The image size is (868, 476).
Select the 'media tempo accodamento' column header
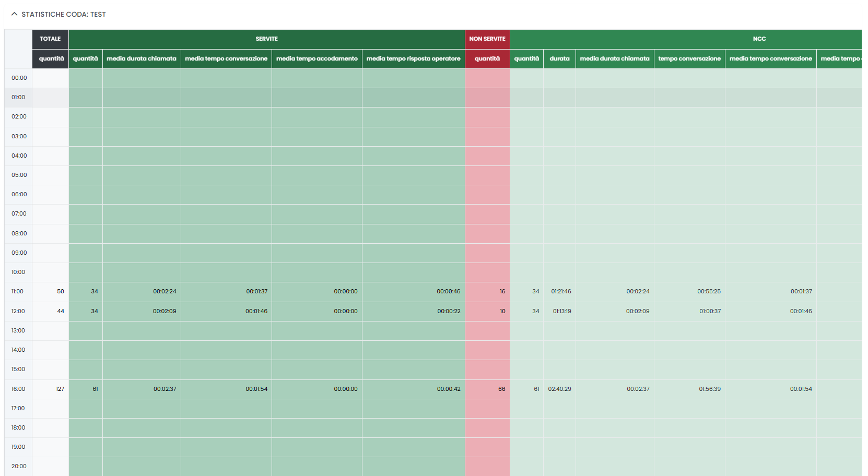(316, 58)
